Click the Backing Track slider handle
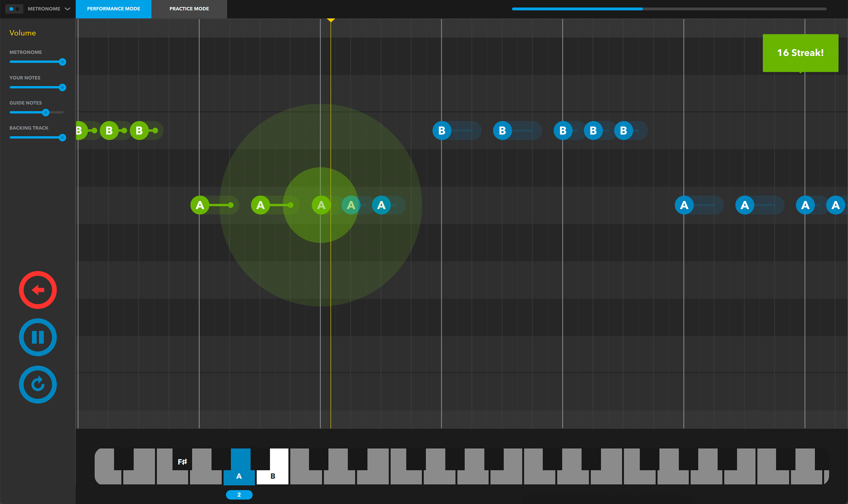Screen dimensions: 848x504 click(62, 137)
